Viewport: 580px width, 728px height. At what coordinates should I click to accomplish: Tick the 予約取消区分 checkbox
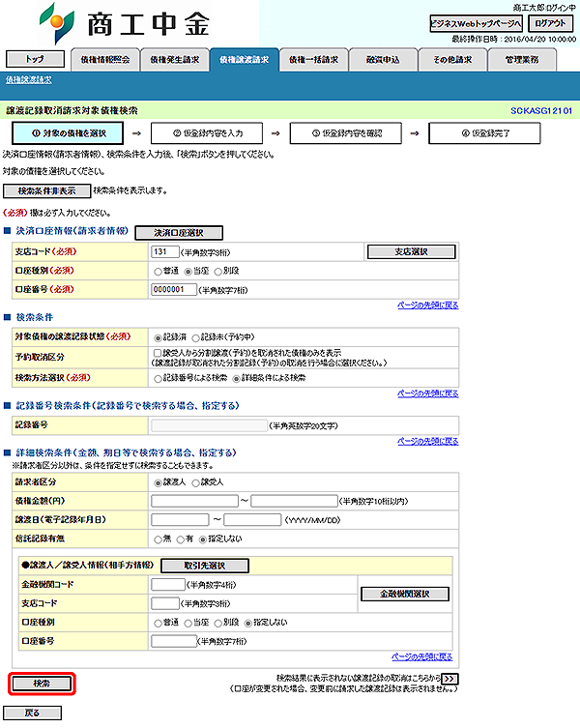pos(158,353)
